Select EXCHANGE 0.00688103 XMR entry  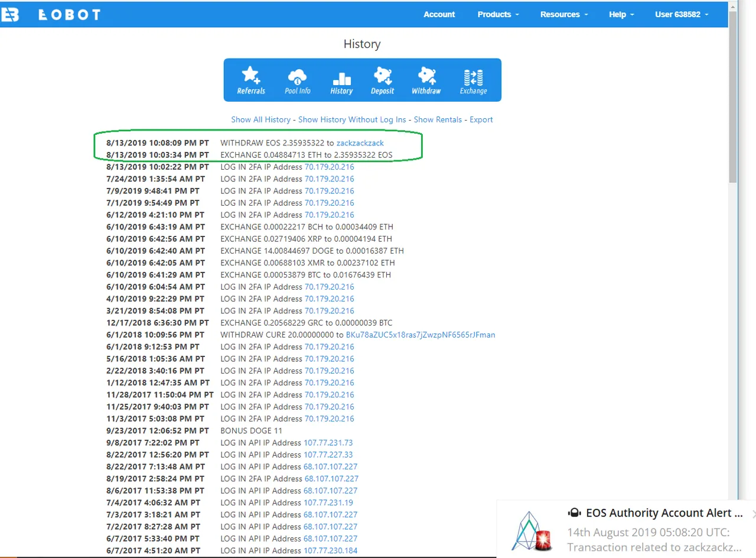pos(308,262)
